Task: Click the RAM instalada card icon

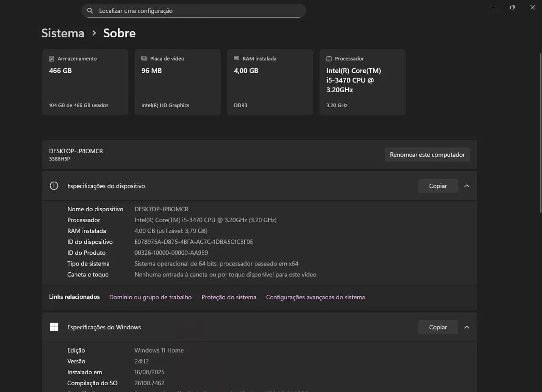Action: pyautogui.click(x=236, y=58)
